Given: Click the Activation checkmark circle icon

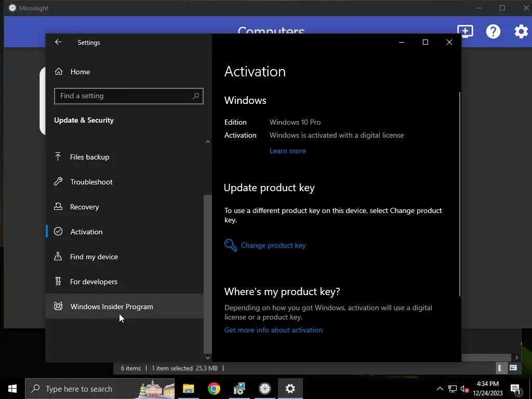Looking at the screenshot, I should click(58, 231).
